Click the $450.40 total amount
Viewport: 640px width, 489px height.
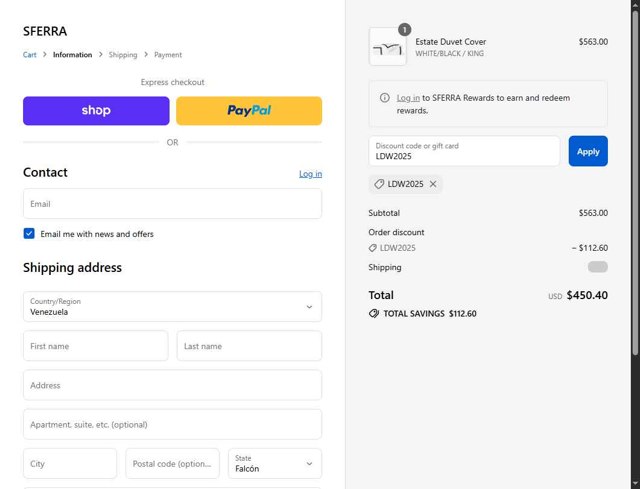[x=587, y=295]
